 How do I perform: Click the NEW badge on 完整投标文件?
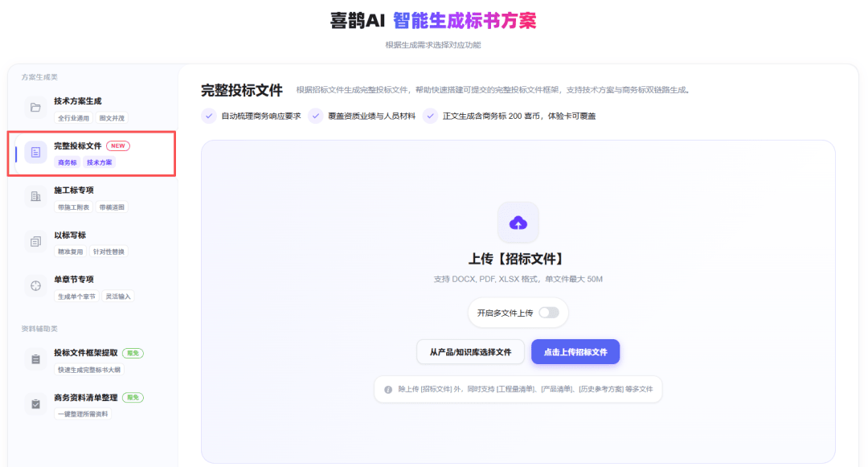[118, 145]
